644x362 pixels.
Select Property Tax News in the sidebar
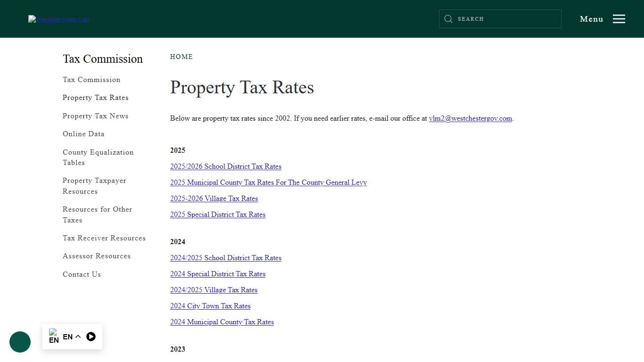[95, 116]
